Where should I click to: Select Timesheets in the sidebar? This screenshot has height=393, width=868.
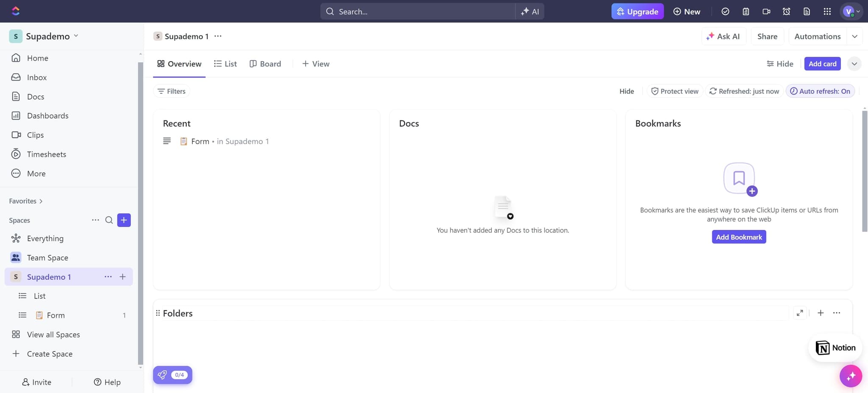[47, 154]
